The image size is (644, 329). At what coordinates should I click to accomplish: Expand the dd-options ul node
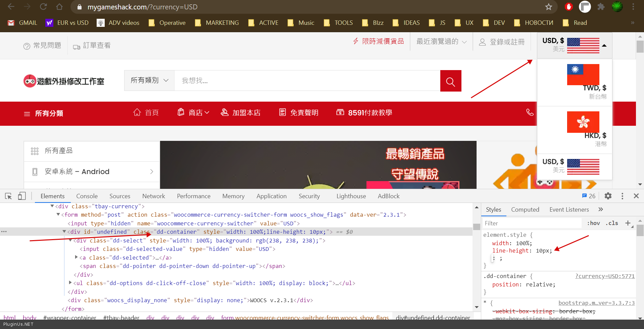point(70,283)
